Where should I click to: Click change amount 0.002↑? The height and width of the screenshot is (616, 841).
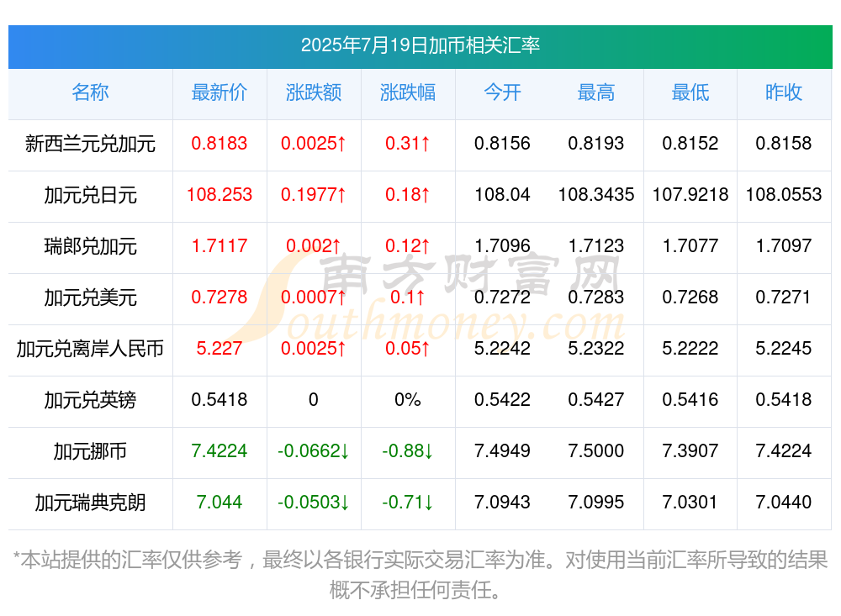click(x=313, y=246)
